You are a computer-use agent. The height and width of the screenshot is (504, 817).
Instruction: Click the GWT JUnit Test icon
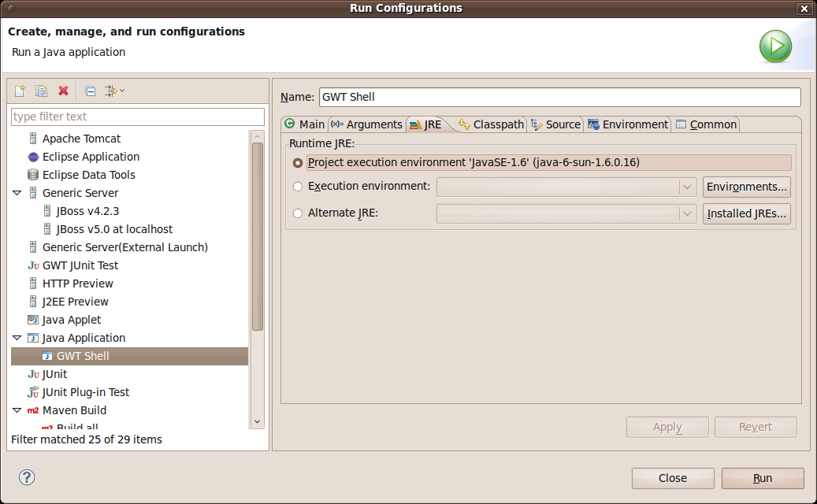point(33,265)
